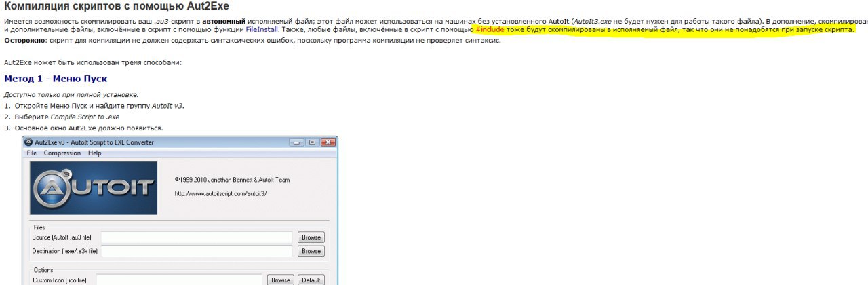
Task: Open the FileInstall function link
Action: pos(262,30)
